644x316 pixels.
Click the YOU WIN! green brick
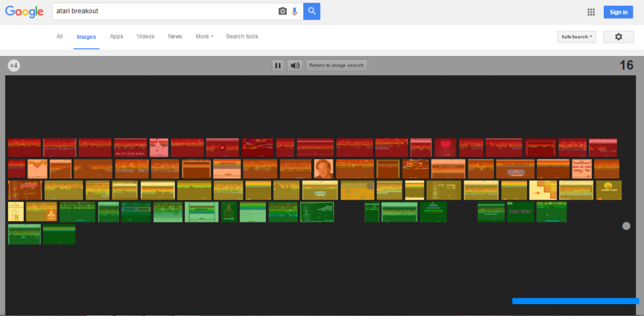coord(520,212)
